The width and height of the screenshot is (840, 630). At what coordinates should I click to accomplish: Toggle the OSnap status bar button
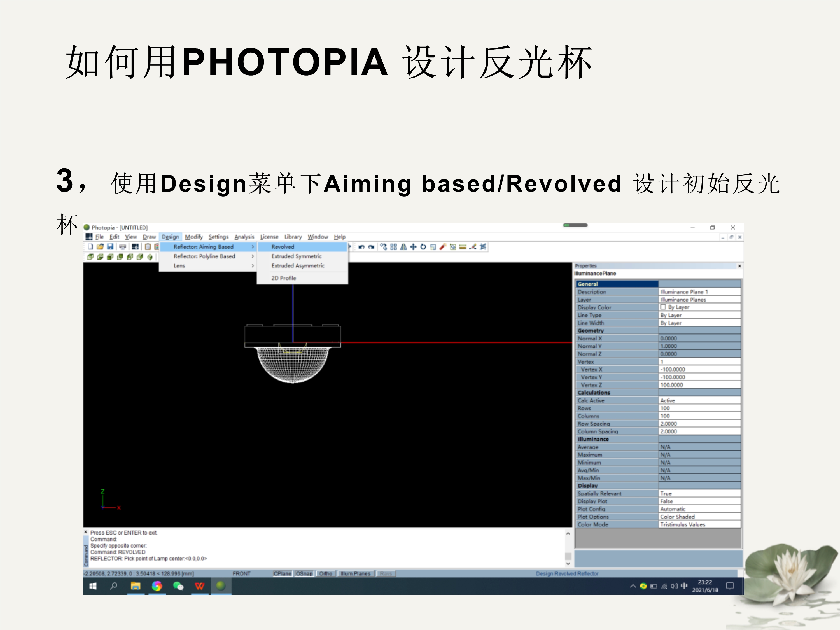click(x=304, y=573)
